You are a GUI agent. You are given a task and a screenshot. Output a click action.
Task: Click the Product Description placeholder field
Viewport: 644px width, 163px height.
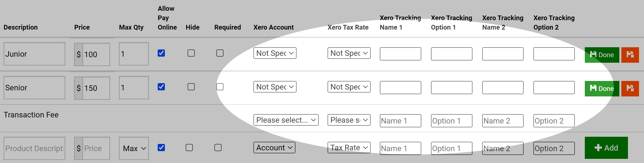point(34,148)
